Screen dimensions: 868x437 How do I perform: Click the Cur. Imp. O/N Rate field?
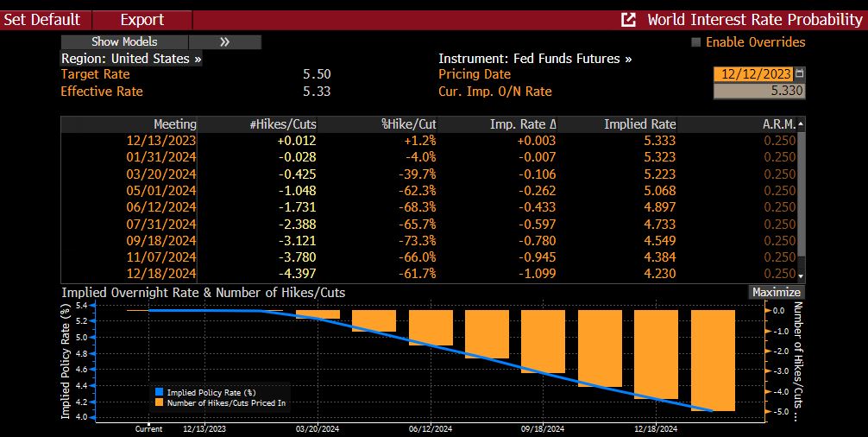pyautogui.click(x=758, y=91)
